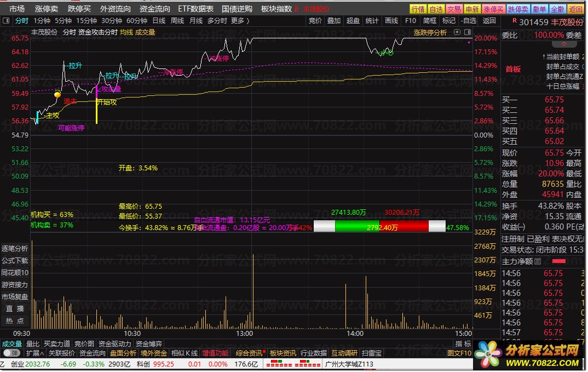The width and height of the screenshot is (588, 372).
Task: Open the 多分时 multi-day view
Action: 217,21
